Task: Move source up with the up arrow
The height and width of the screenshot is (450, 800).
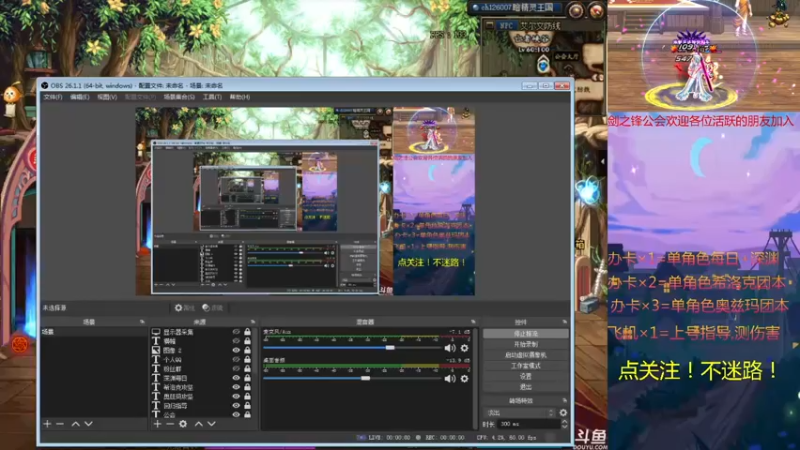Action: [x=198, y=424]
